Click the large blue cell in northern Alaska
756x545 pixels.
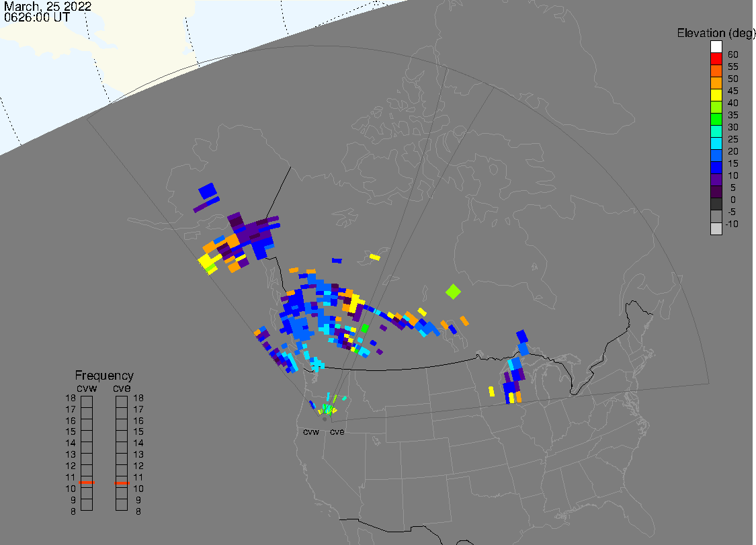(x=208, y=190)
